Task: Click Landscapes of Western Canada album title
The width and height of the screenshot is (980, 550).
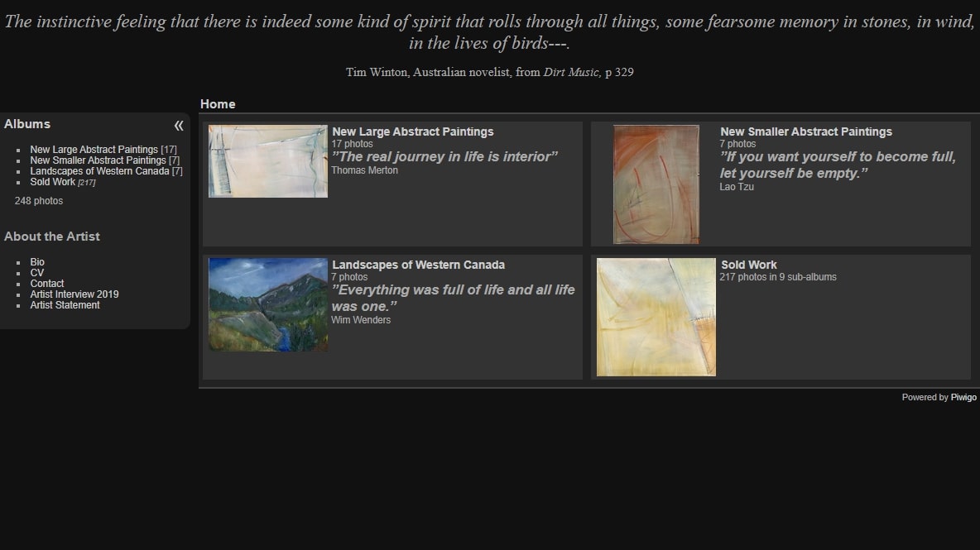Action: [418, 265]
